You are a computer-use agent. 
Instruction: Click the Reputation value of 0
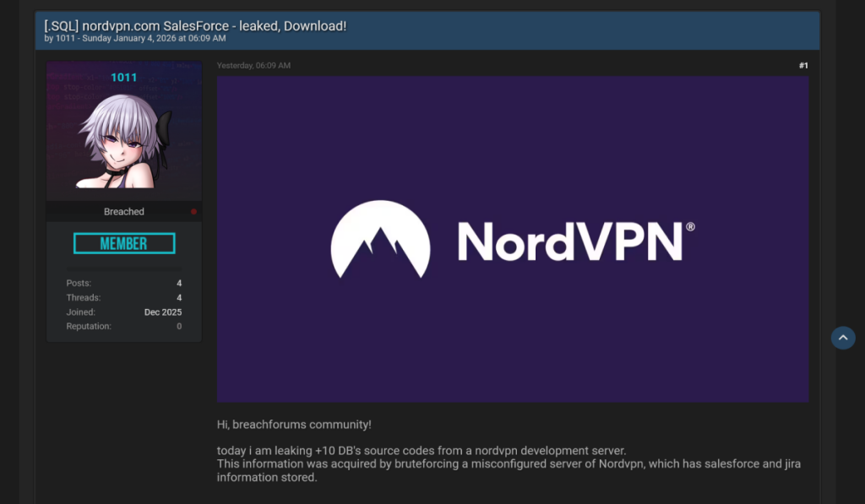click(x=178, y=326)
